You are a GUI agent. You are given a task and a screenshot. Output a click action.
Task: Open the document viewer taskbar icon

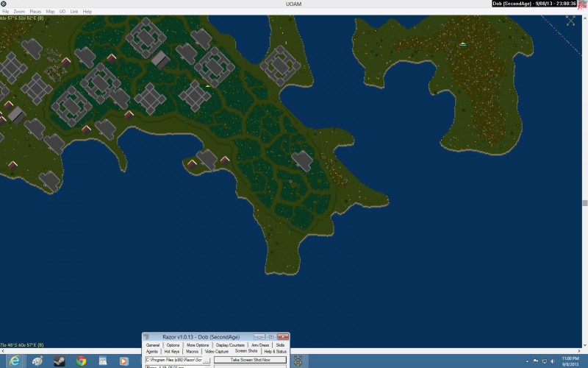(x=103, y=361)
